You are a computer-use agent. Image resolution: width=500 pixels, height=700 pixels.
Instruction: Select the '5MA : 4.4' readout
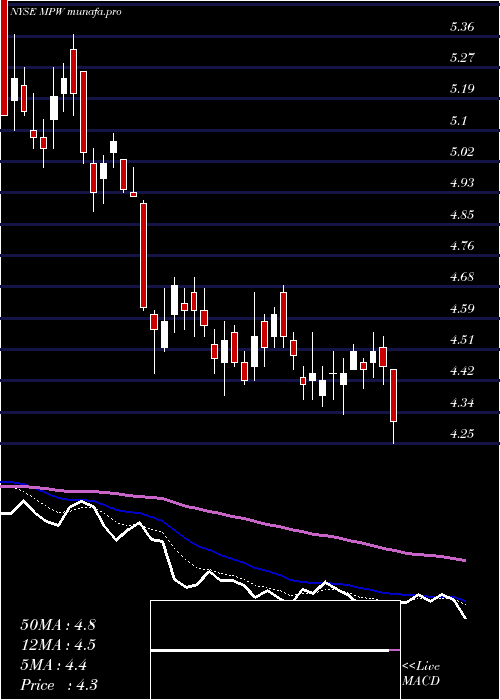coord(53,665)
